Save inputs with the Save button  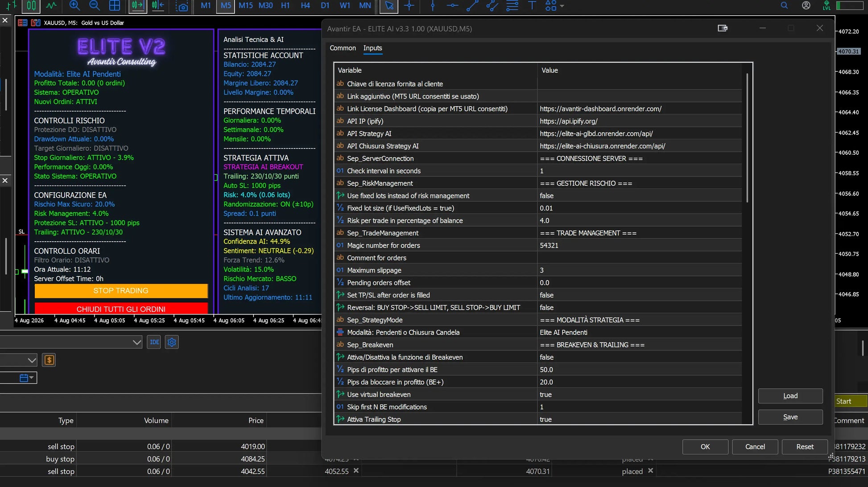point(790,417)
